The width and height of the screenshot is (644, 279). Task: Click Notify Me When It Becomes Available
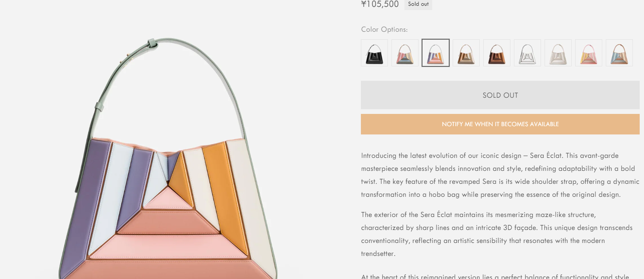point(500,124)
